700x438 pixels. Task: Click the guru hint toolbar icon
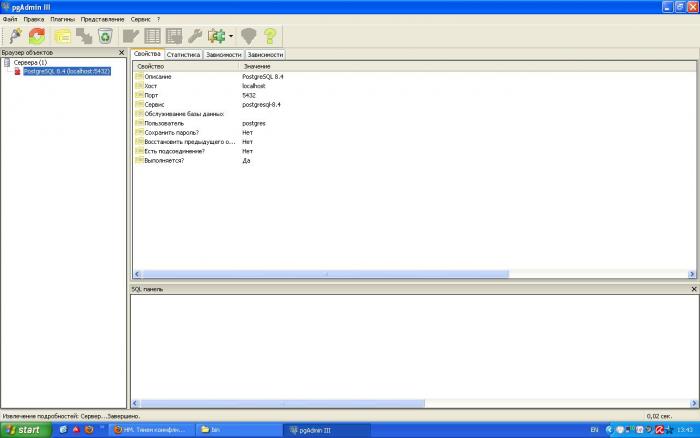tap(249, 36)
